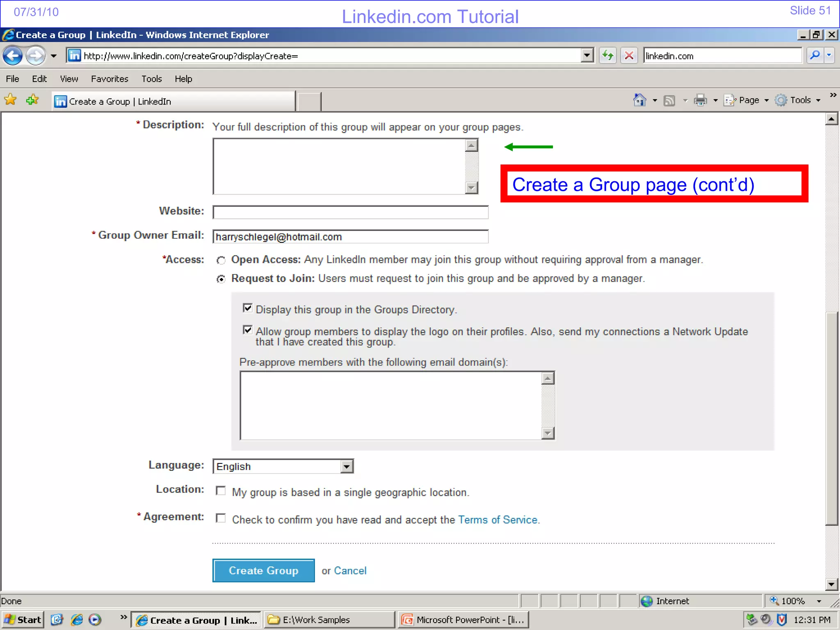Click the page vertical scrollbar thumb

point(831,418)
